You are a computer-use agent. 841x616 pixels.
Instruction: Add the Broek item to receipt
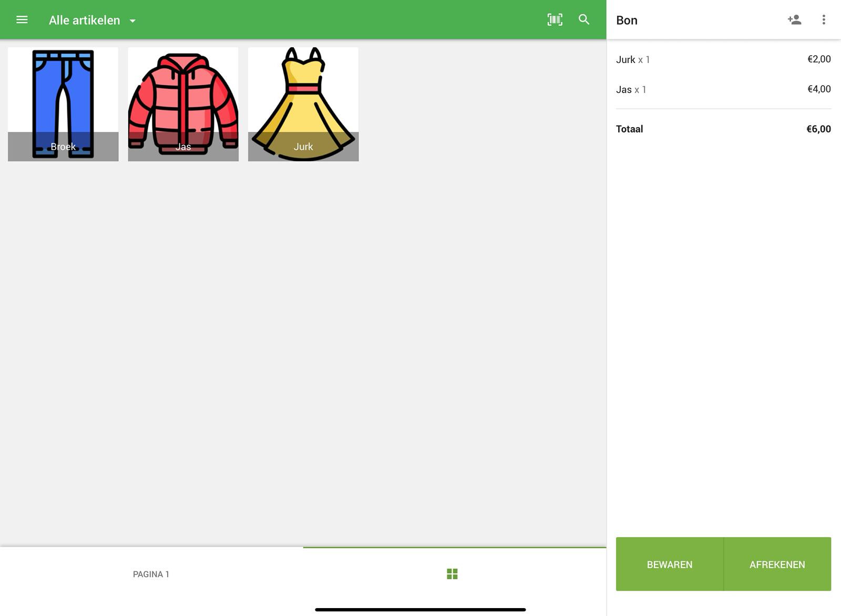(63, 104)
